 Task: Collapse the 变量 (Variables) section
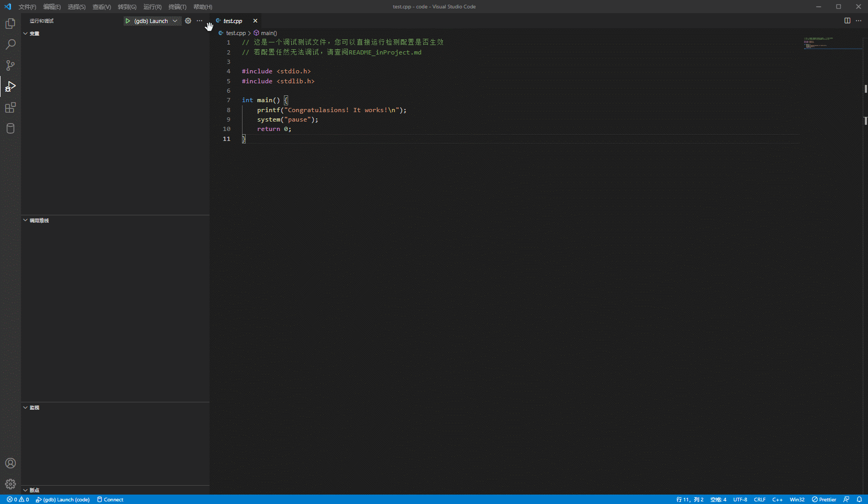(x=34, y=34)
